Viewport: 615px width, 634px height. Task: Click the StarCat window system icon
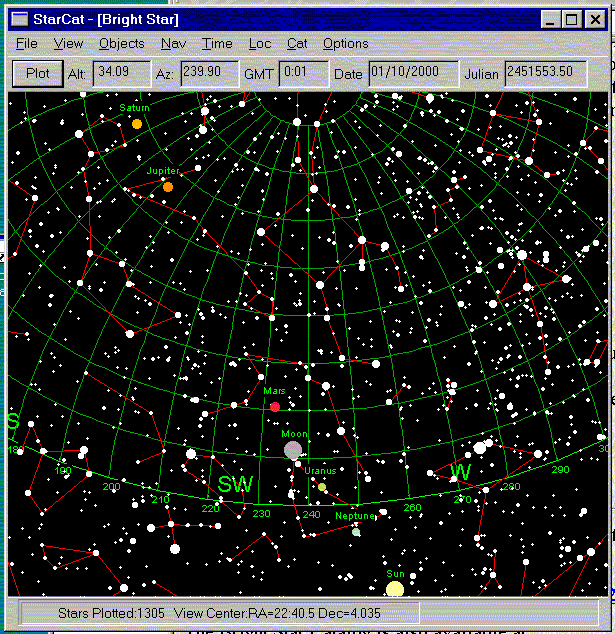(x=19, y=19)
